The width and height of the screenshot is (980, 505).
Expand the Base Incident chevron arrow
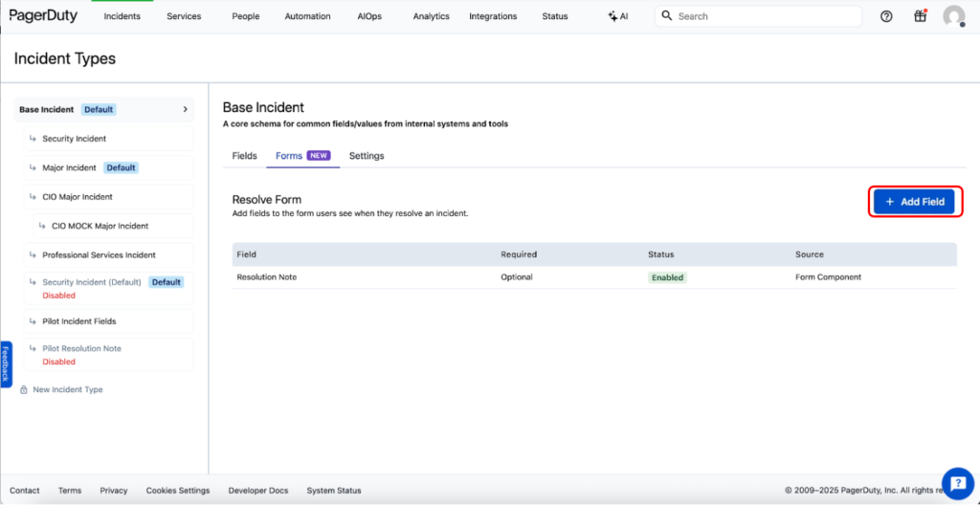(185, 110)
